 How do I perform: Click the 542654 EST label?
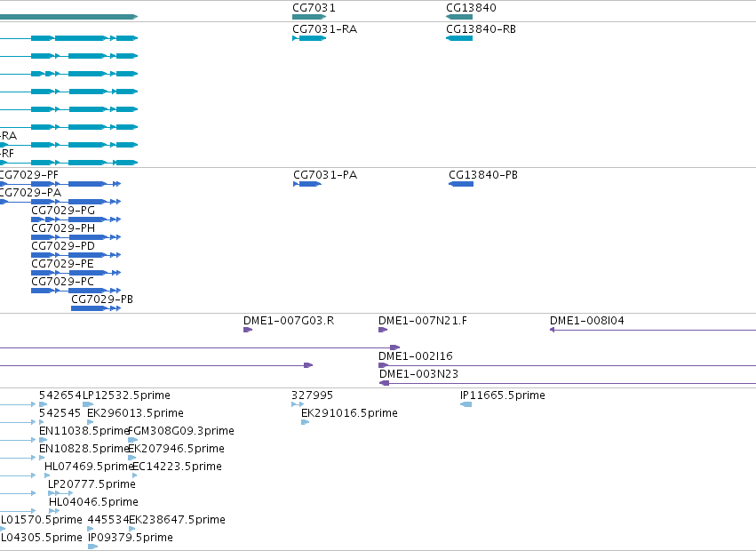[60, 395]
